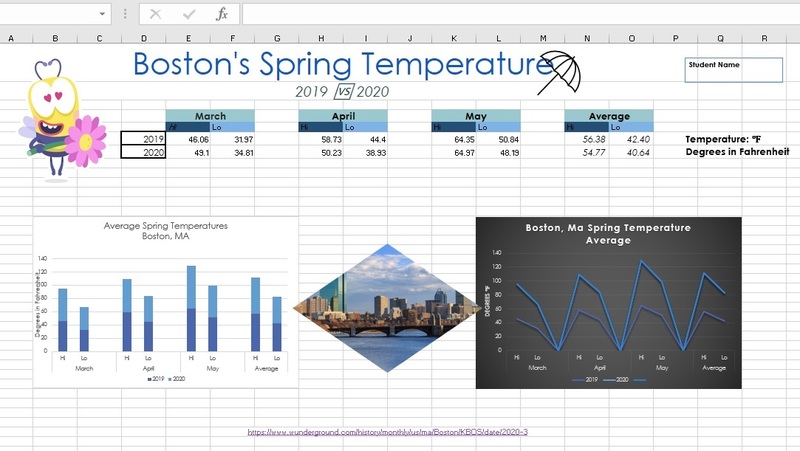This screenshot has height=451, width=800.
Task: Click the Cancel X icon in formula bar
Action: click(155, 14)
